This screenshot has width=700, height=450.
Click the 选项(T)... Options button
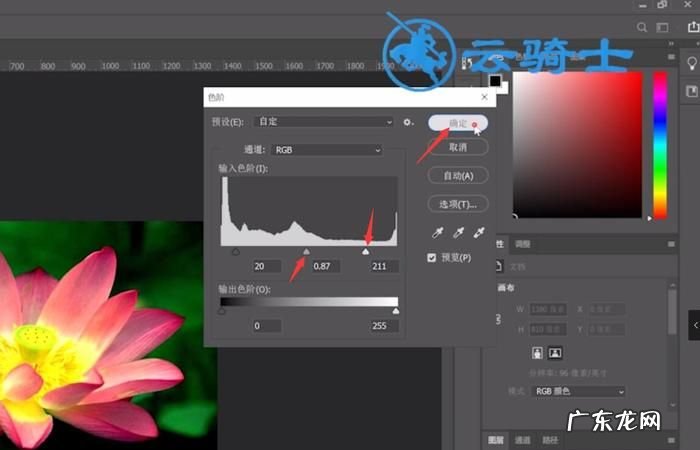coord(458,204)
